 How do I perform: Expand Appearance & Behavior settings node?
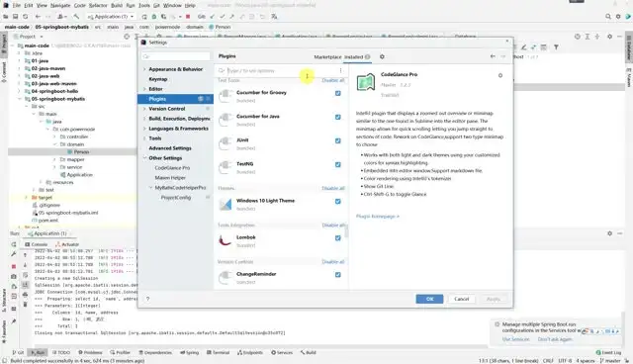(x=144, y=69)
